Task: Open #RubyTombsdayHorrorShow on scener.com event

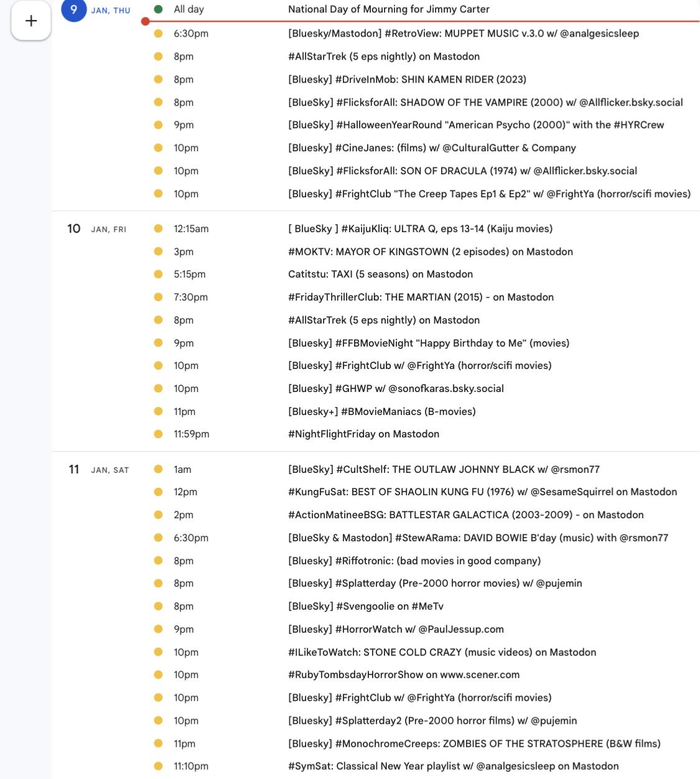Action: point(404,675)
